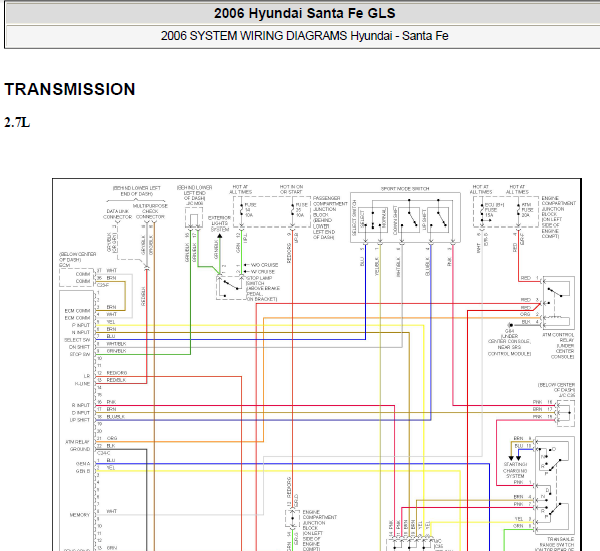
Task: Click the C34-C connector label
Action: [103, 453]
